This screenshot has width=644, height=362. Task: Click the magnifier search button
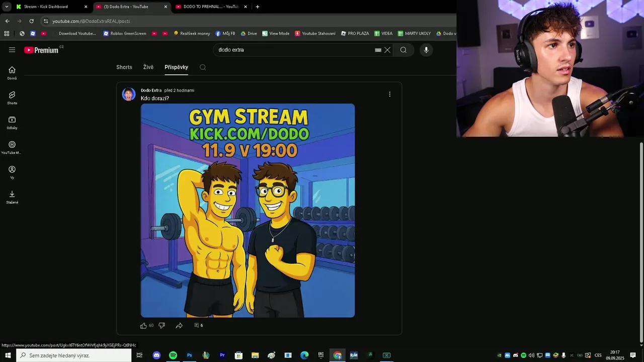[404, 50]
